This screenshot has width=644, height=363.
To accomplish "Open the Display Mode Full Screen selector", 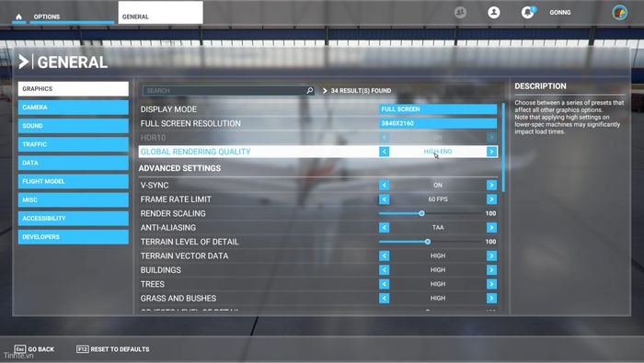I will tap(438, 109).
